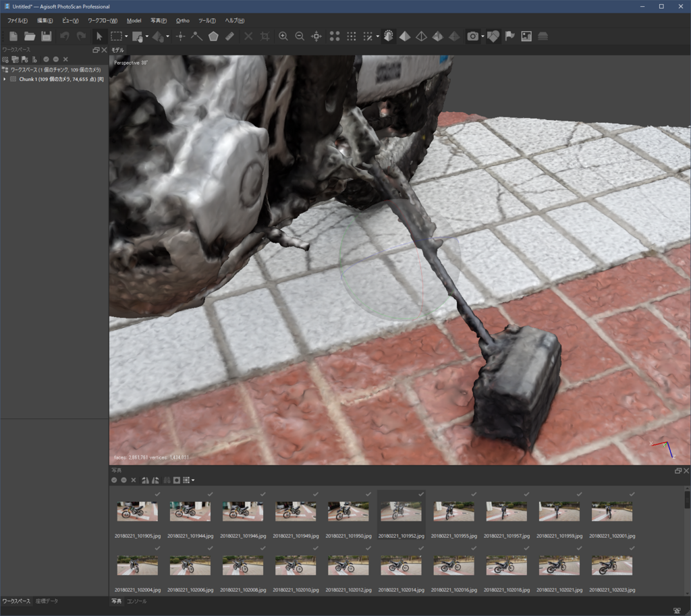This screenshot has height=616, width=691.
Task: Switch model to Solid view mode
Action: 405,36
